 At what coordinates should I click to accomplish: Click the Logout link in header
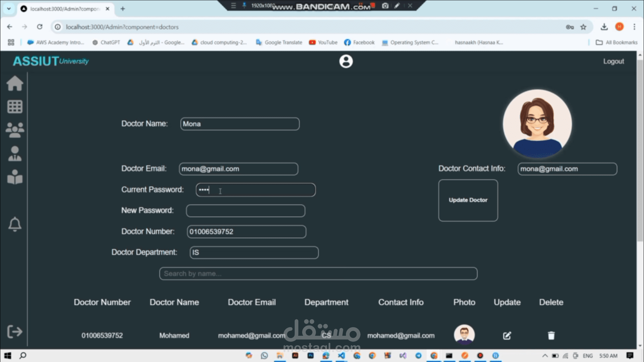pyautogui.click(x=613, y=61)
